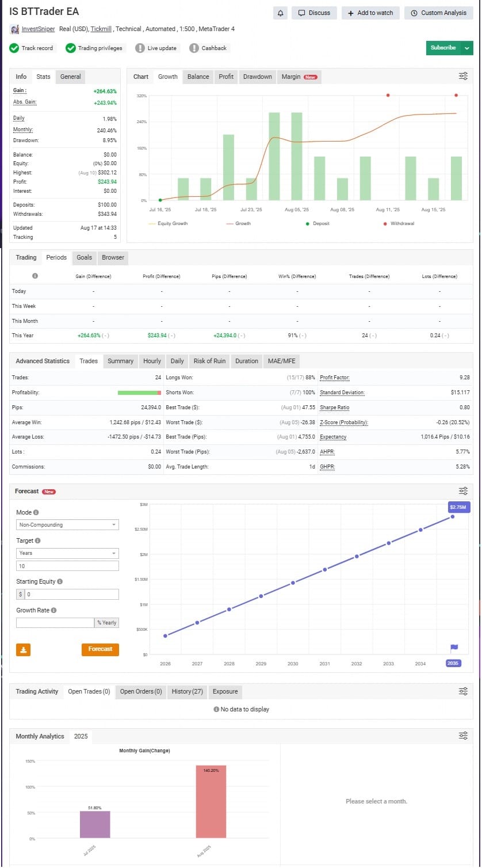The image size is (482, 868).
Task: Open the Non-Compounding mode dropdown
Action: tap(68, 525)
